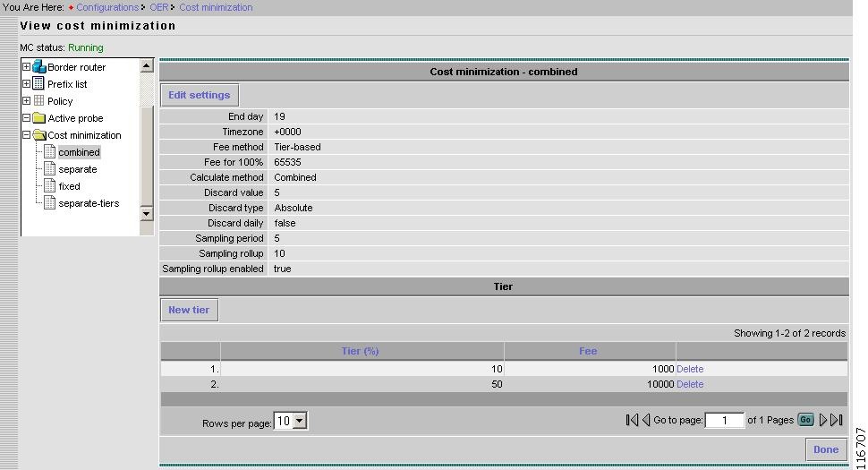Select the Border router tree label

point(76,67)
